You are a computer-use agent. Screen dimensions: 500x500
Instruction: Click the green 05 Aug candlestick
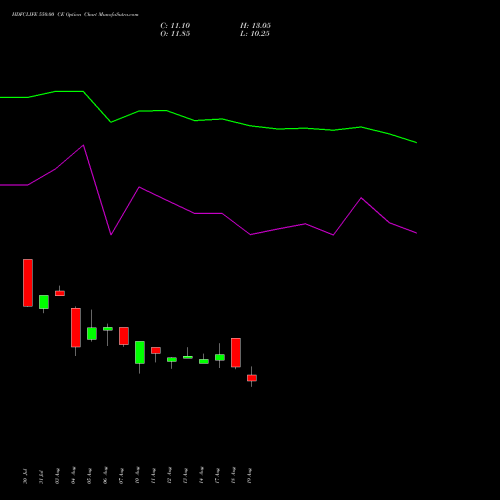[92, 333]
